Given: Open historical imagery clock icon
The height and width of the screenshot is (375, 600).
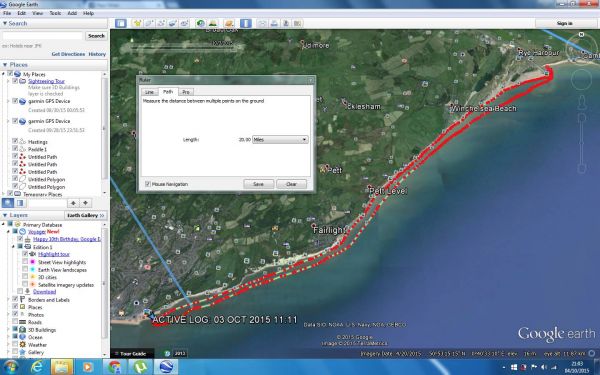Looking at the screenshot, I should click(201, 23).
